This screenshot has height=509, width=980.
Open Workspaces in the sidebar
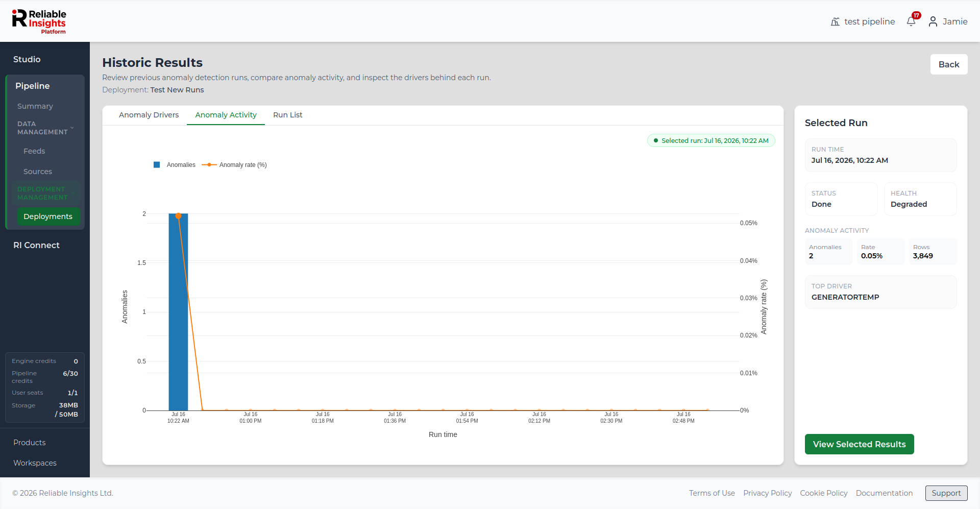point(35,463)
